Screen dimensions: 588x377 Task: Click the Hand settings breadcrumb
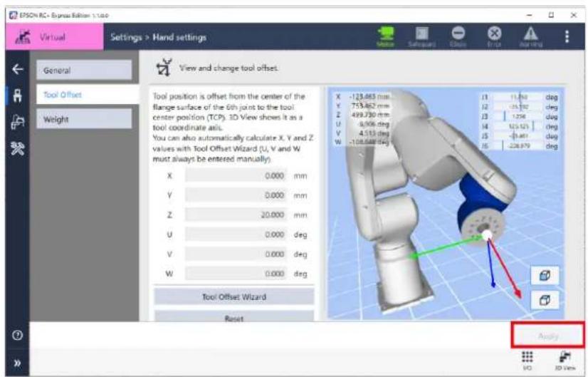pyautogui.click(x=179, y=37)
